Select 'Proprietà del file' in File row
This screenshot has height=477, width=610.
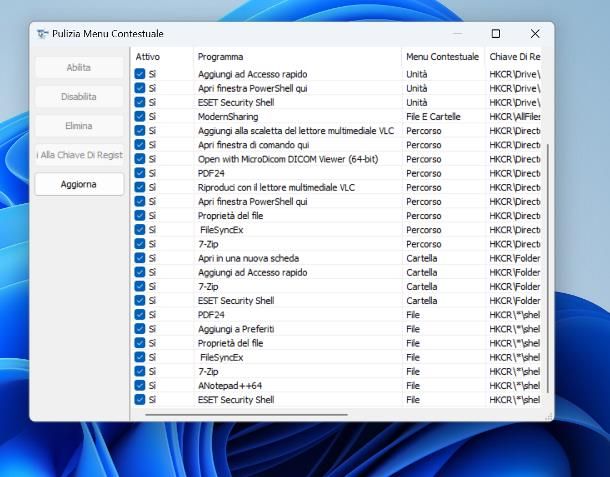click(230, 344)
